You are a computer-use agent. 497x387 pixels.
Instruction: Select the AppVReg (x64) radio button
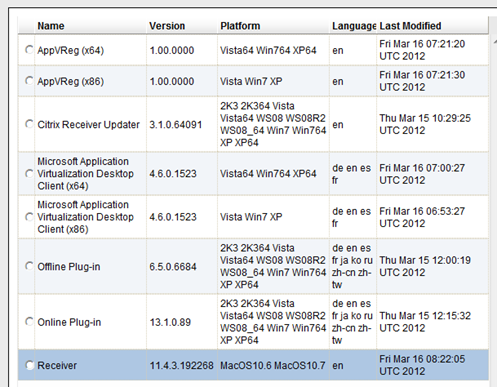pos(29,50)
